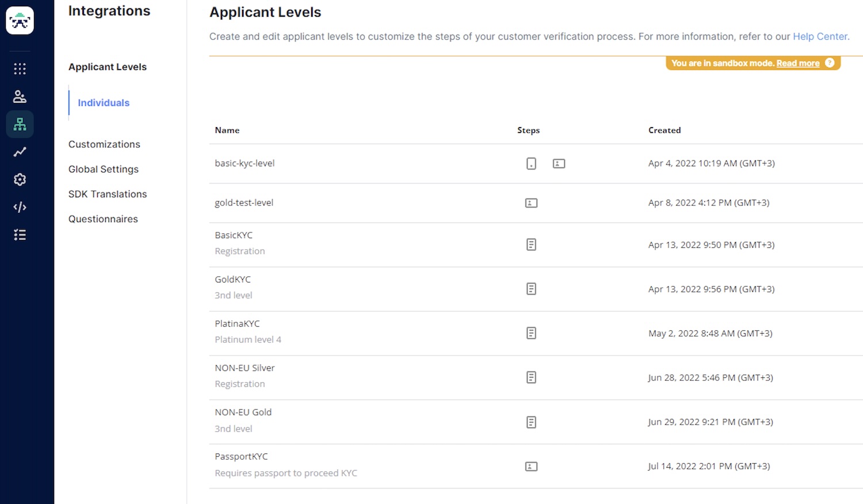863x504 pixels.
Task: Click the Jun 29, 2022 9:21 PM date
Action: point(711,422)
